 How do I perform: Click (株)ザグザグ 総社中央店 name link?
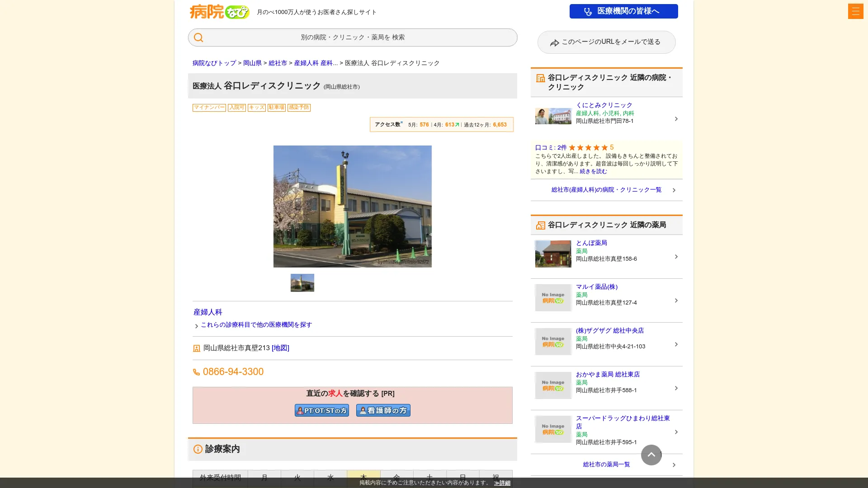click(x=609, y=331)
